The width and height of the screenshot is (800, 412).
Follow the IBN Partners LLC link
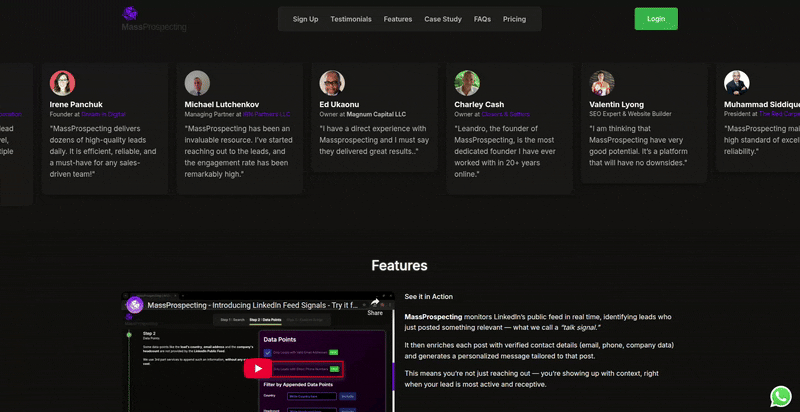coord(266,114)
